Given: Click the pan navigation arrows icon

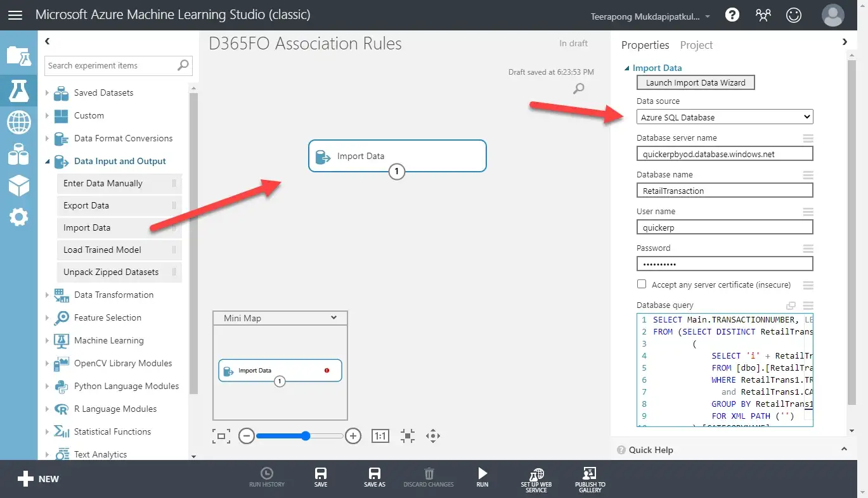Looking at the screenshot, I should [434, 436].
